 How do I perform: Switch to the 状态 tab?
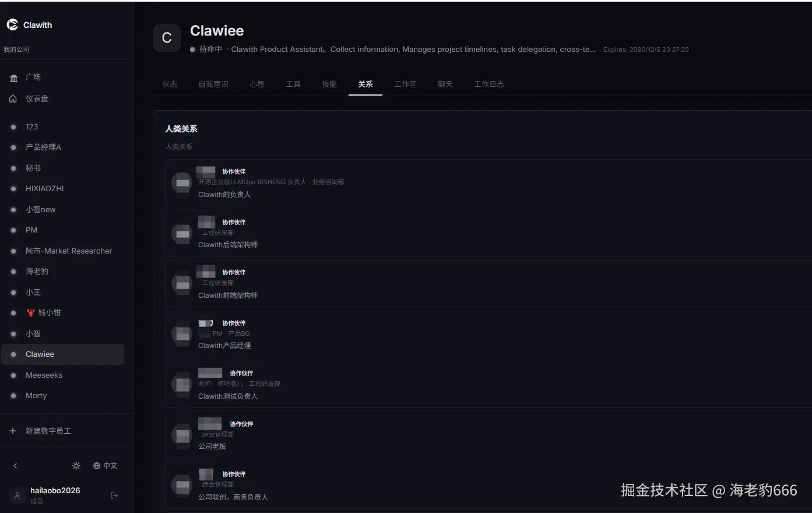(170, 84)
